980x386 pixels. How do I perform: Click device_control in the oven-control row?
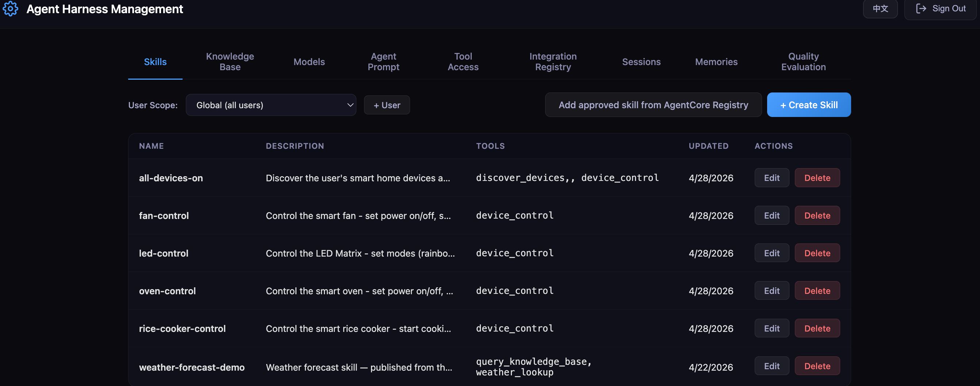click(x=514, y=291)
